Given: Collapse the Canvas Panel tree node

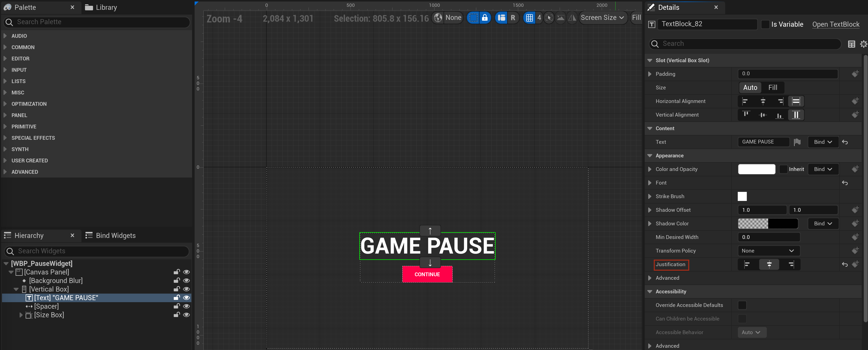Looking at the screenshot, I should coord(11,272).
